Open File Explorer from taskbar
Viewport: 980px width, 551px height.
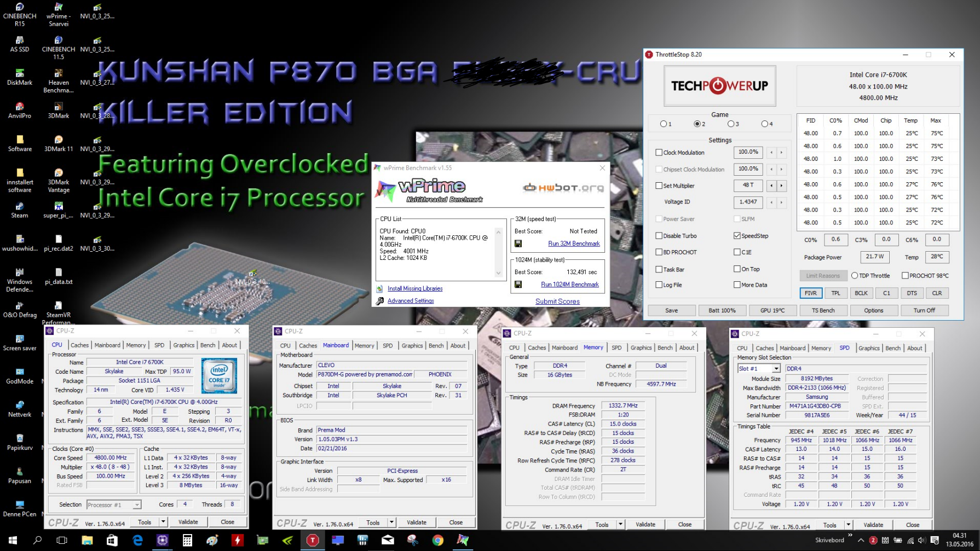[87, 540]
